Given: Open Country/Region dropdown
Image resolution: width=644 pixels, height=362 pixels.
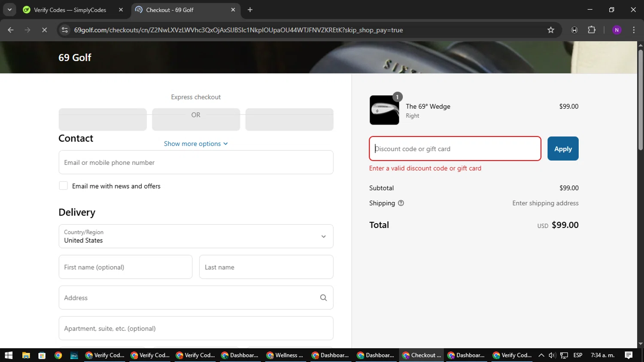Looking at the screenshot, I should click(196, 236).
